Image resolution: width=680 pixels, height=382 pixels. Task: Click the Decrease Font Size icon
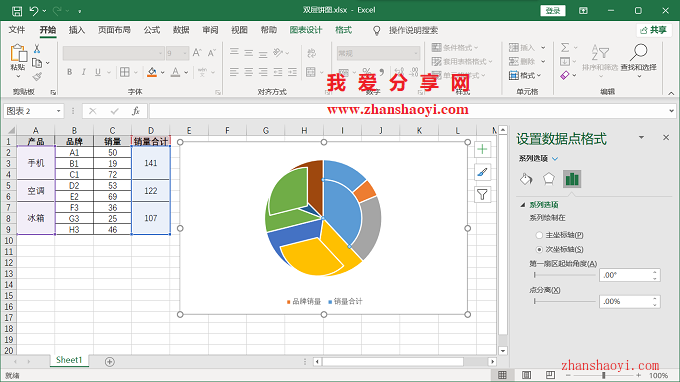click(212, 53)
